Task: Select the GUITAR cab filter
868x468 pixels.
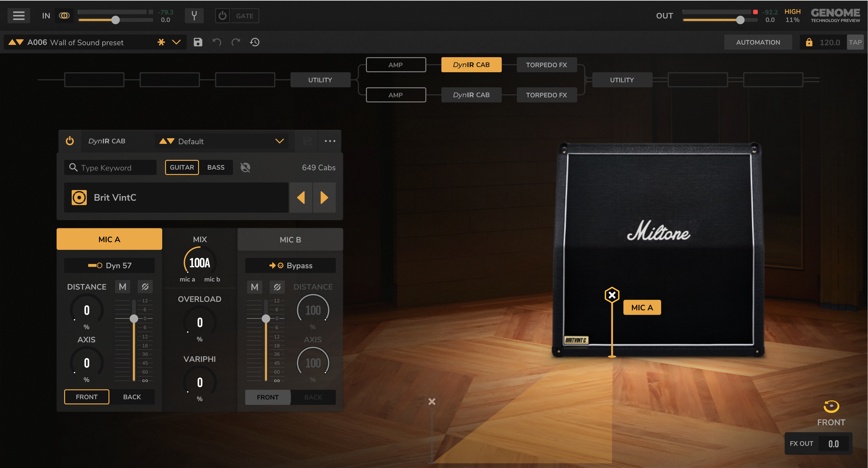Action: coord(182,167)
